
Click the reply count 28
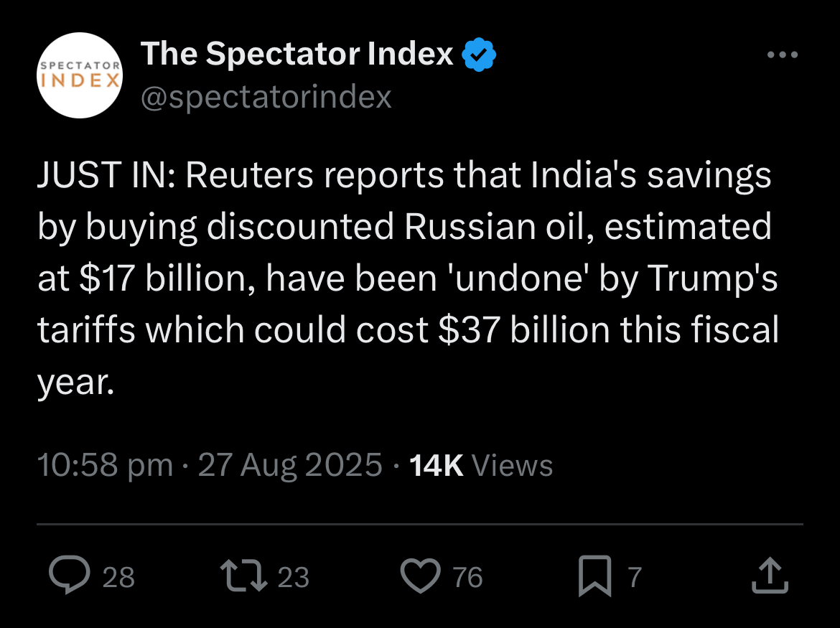tap(118, 577)
